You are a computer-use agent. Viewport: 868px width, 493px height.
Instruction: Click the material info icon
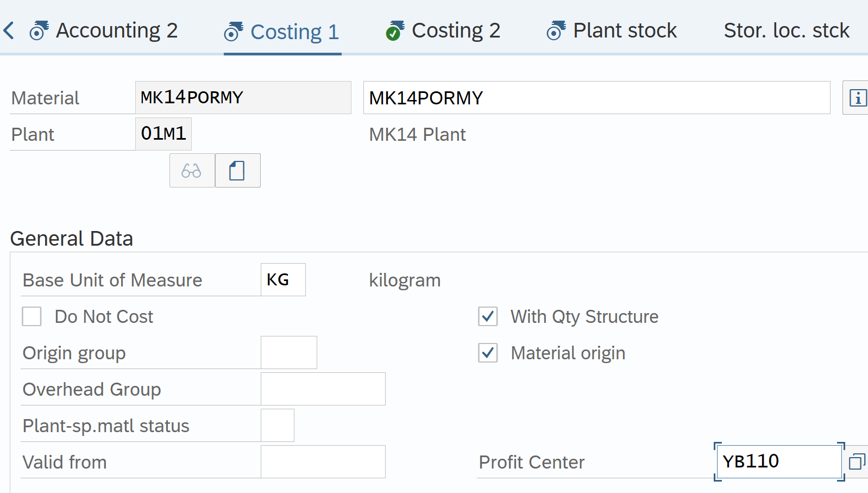(857, 98)
